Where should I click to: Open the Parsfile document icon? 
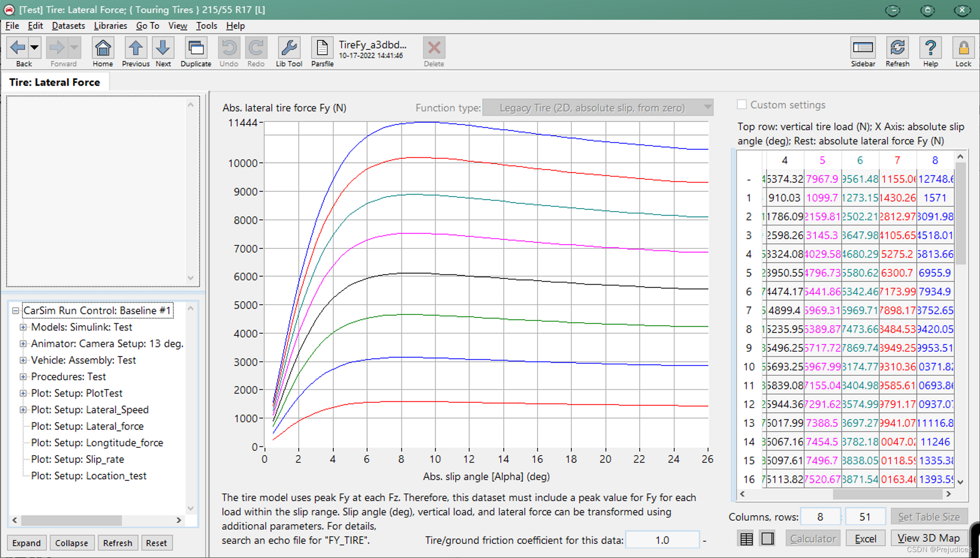coord(322,49)
